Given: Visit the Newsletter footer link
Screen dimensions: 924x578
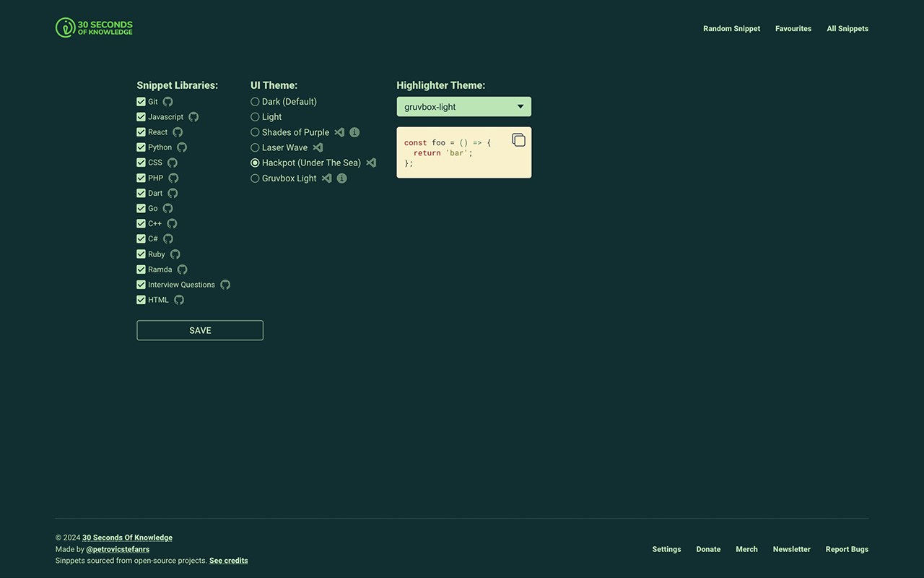Looking at the screenshot, I should [x=792, y=549].
